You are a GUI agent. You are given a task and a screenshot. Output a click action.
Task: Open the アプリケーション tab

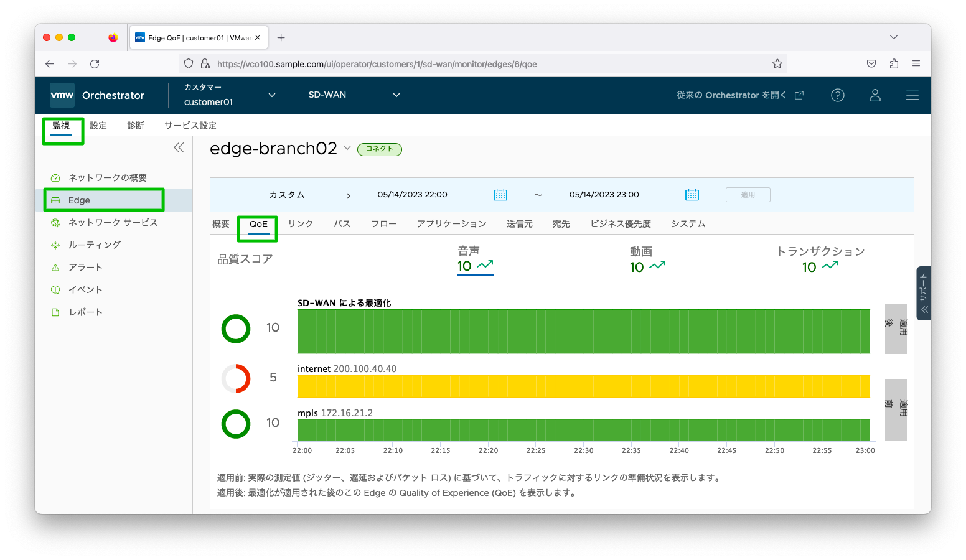(x=452, y=224)
